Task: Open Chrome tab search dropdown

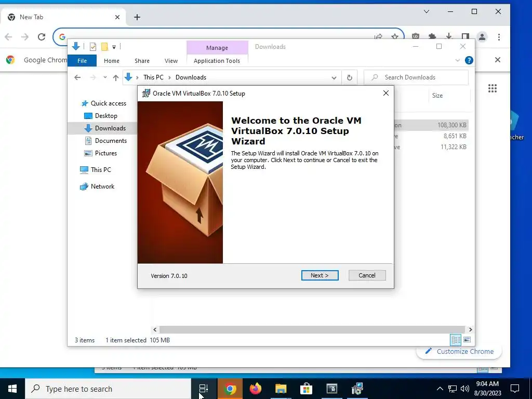Action: click(427, 11)
